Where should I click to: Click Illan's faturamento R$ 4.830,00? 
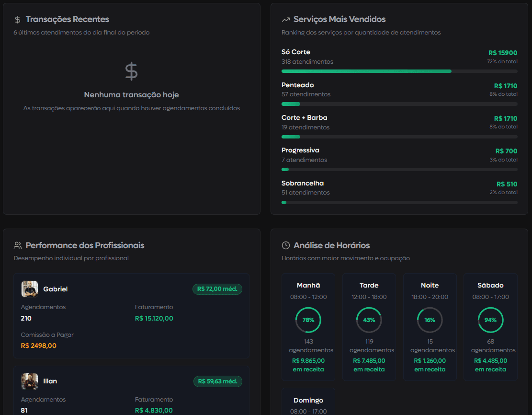coord(154,410)
